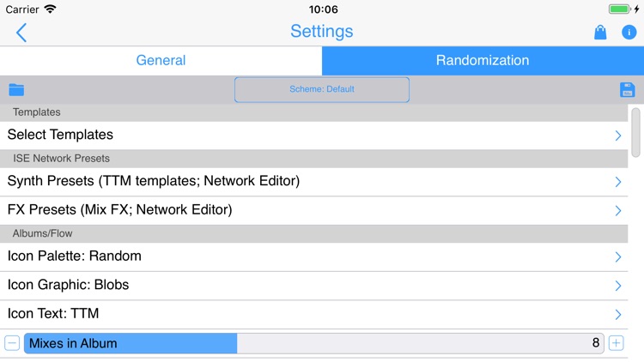644x362 pixels.
Task: Switch to the General tab
Action: click(161, 60)
